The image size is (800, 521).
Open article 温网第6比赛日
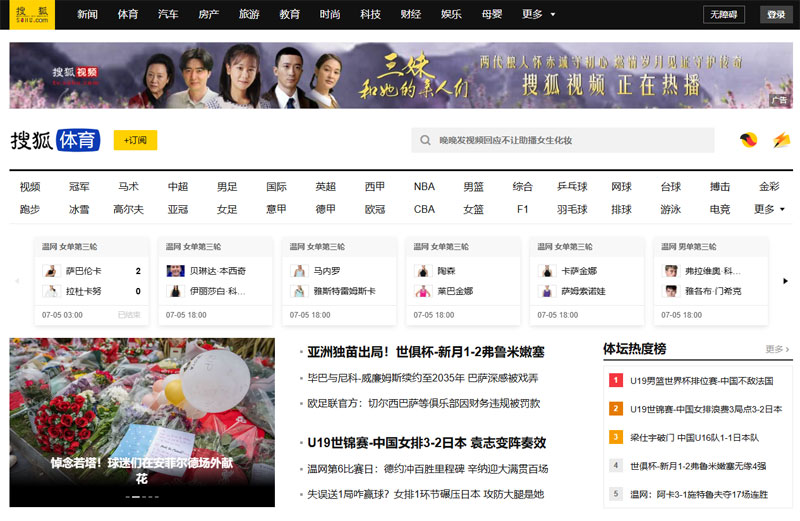[428, 469]
